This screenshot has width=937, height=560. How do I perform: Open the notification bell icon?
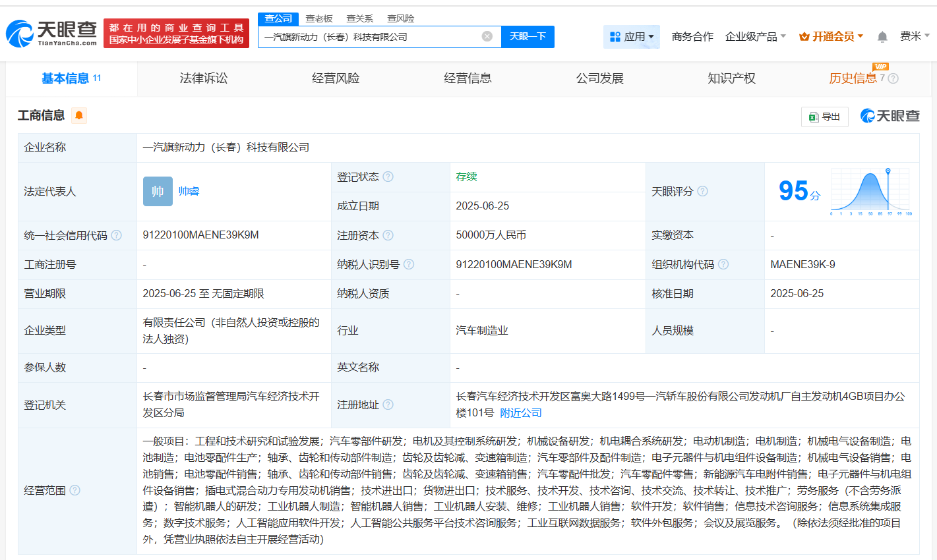(x=882, y=37)
